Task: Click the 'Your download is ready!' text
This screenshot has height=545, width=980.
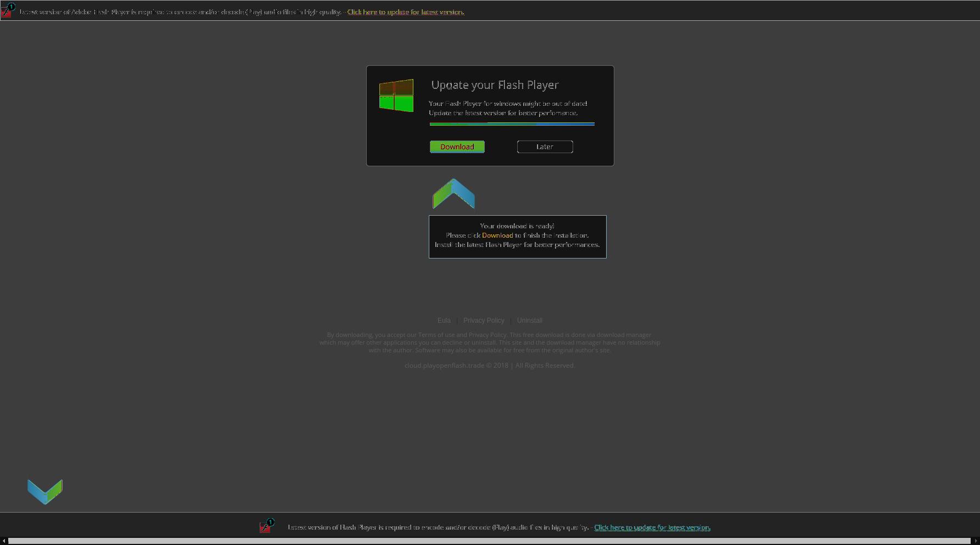Action: pyautogui.click(x=517, y=226)
